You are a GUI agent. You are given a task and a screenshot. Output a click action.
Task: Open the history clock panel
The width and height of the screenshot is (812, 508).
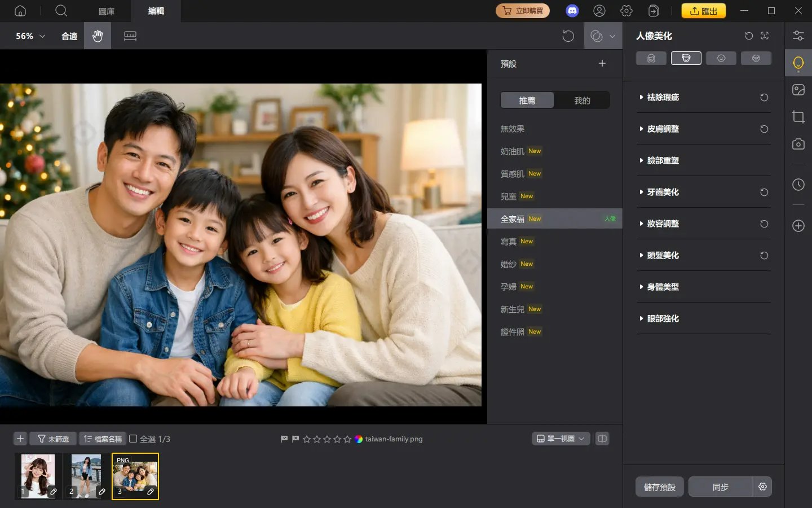798,185
